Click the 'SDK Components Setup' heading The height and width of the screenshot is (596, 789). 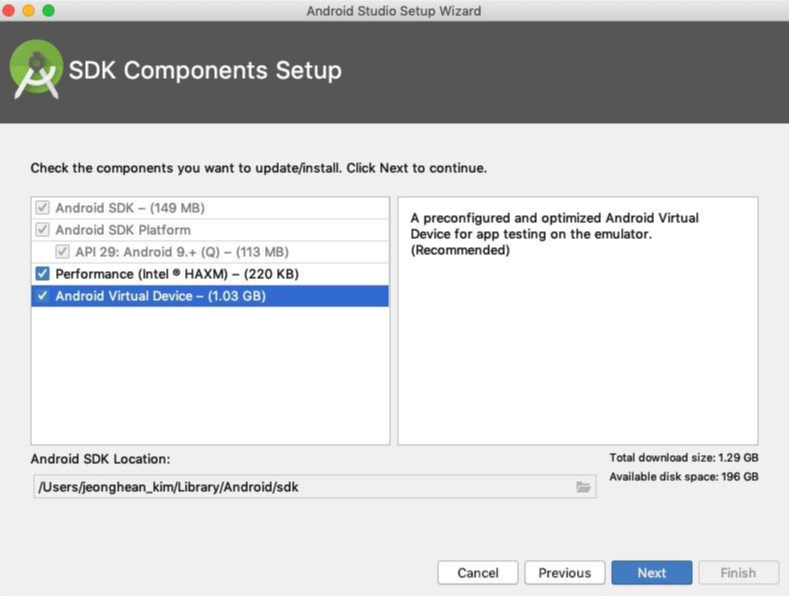(205, 70)
